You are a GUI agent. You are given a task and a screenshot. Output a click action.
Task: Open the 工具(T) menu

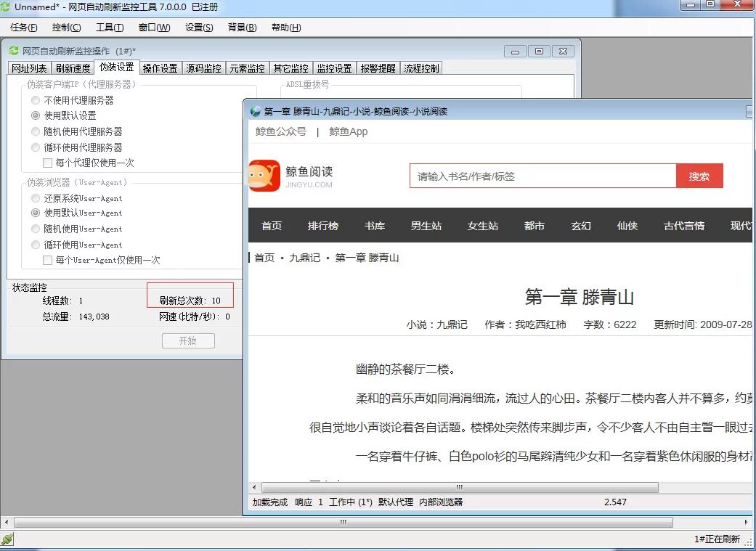coord(110,28)
